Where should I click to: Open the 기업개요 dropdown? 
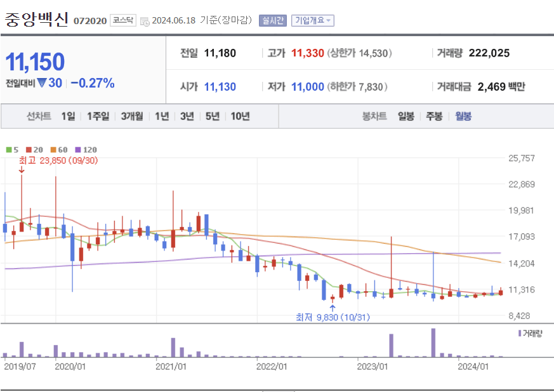tap(313, 20)
